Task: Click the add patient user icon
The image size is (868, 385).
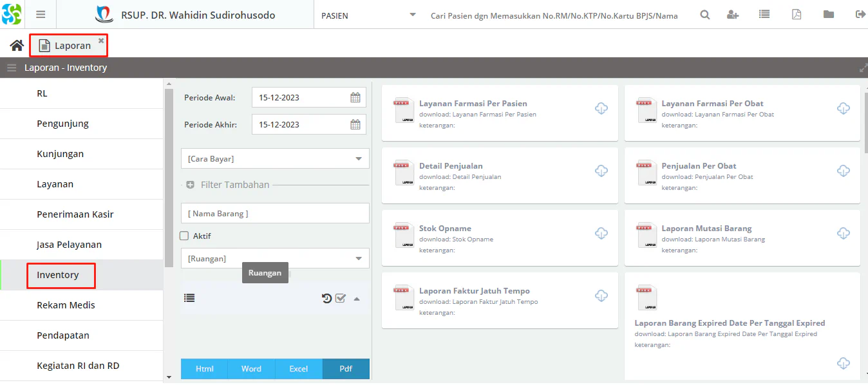Action: click(733, 15)
